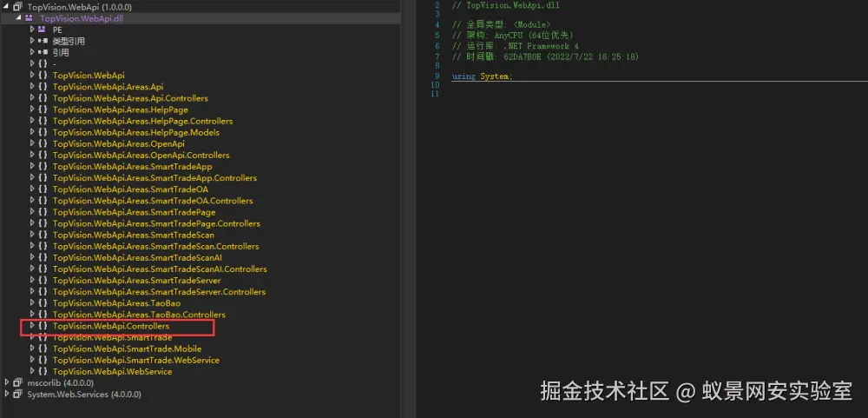Image resolution: width=868 pixels, height=418 pixels.
Task: Click line number 11 in the code editor
Action: click(435, 94)
